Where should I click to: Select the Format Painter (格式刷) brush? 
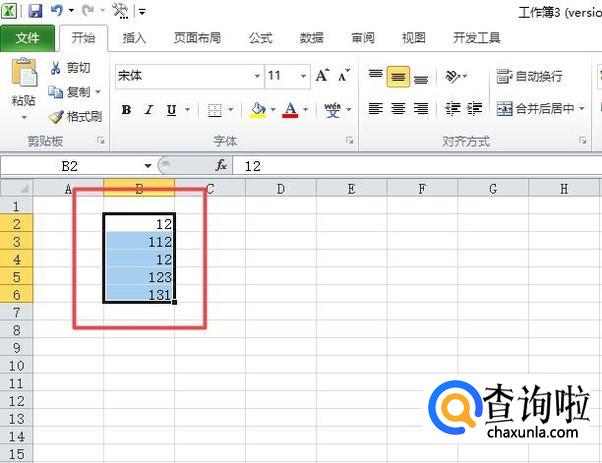(56, 116)
